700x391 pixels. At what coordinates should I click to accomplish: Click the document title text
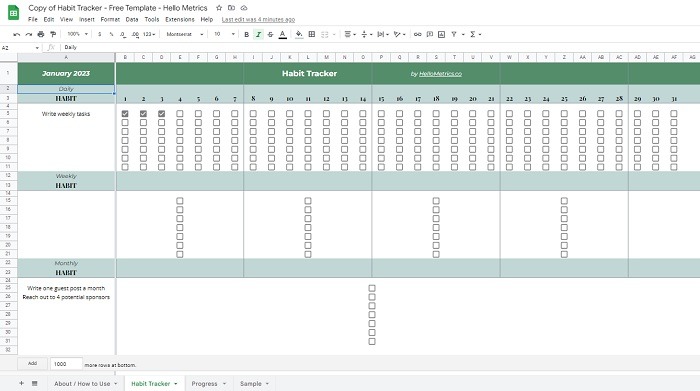click(x=118, y=8)
